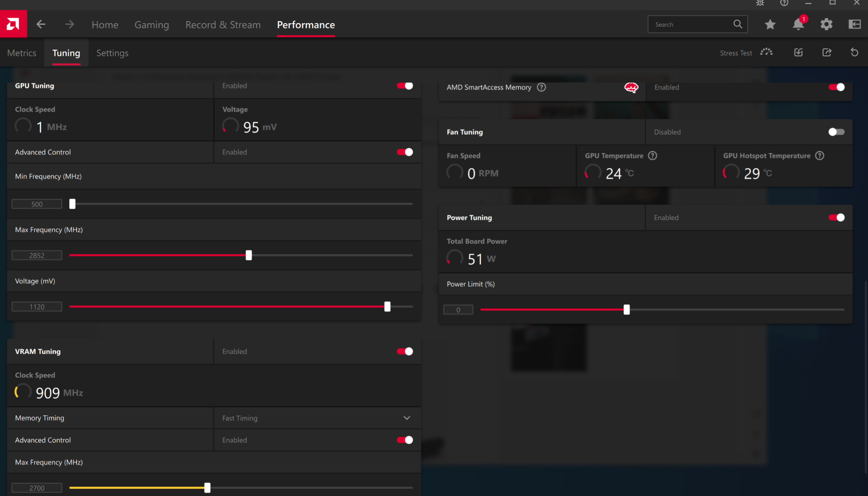Open the Record & Stream tab
The width and height of the screenshot is (868, 496).
pos(223,25)
